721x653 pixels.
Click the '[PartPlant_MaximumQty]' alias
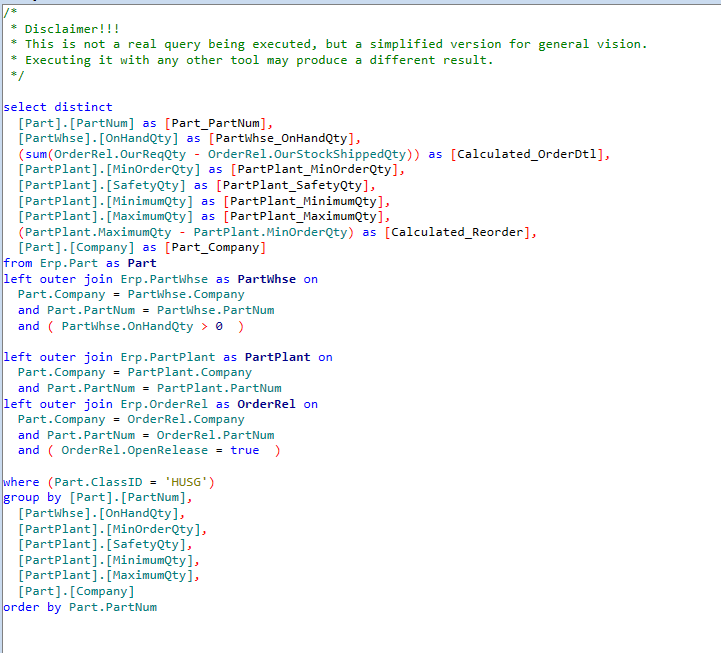tap(303, 217)
